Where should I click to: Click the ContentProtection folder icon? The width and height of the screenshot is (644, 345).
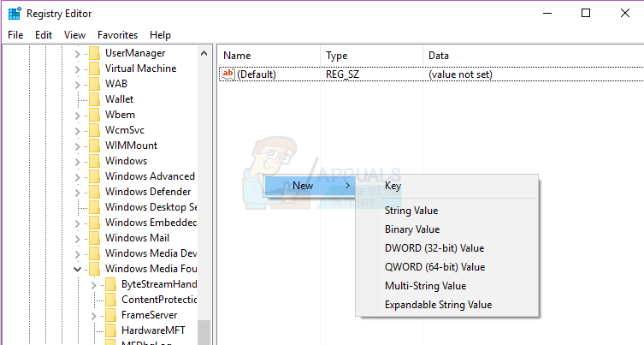pyautogui.click(x=111, y=300)
